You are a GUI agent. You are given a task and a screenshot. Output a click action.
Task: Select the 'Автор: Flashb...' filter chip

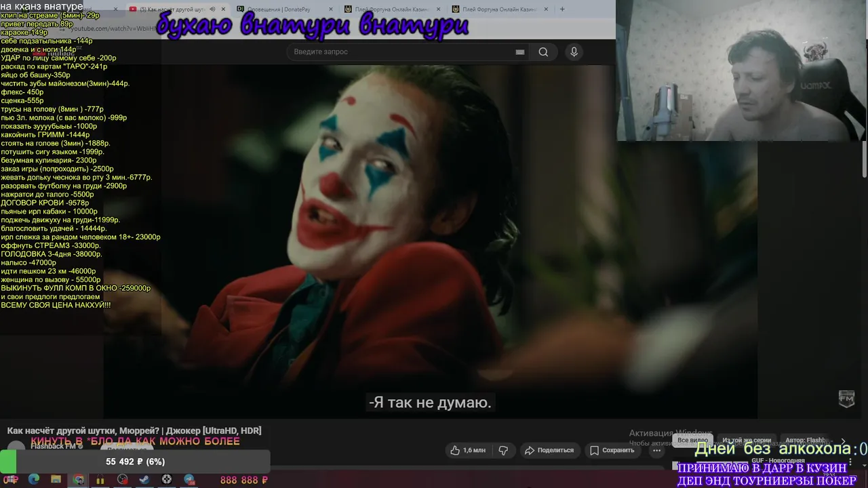[806, 441]
